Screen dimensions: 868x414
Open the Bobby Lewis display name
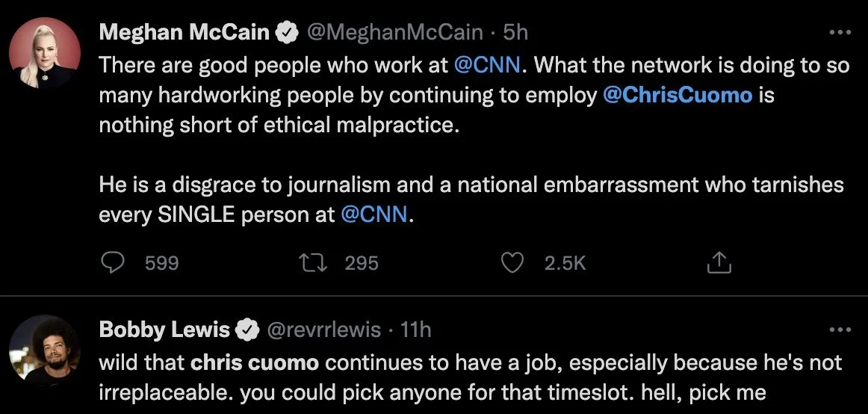[x=164, y=329]
